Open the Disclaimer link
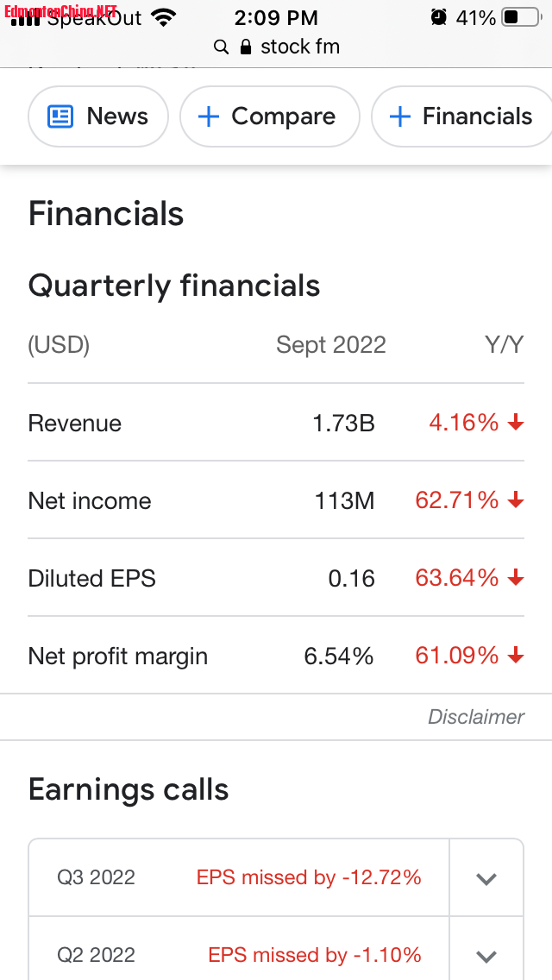Image resolution: width=552 pixels, height=980 pixels. [x=476, y=717]
